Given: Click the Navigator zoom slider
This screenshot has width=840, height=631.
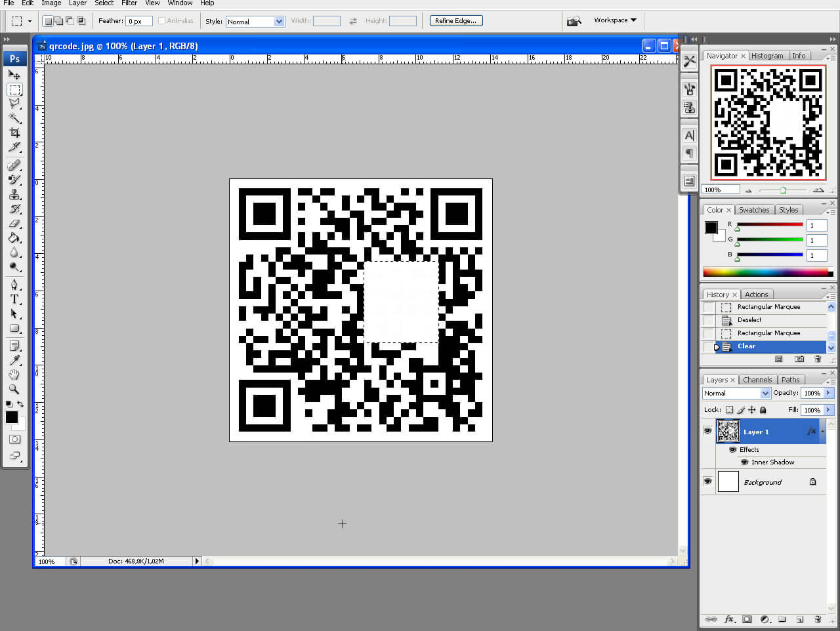Looking at the screenshot, I should pyautogui.click(x=783, y=190).
